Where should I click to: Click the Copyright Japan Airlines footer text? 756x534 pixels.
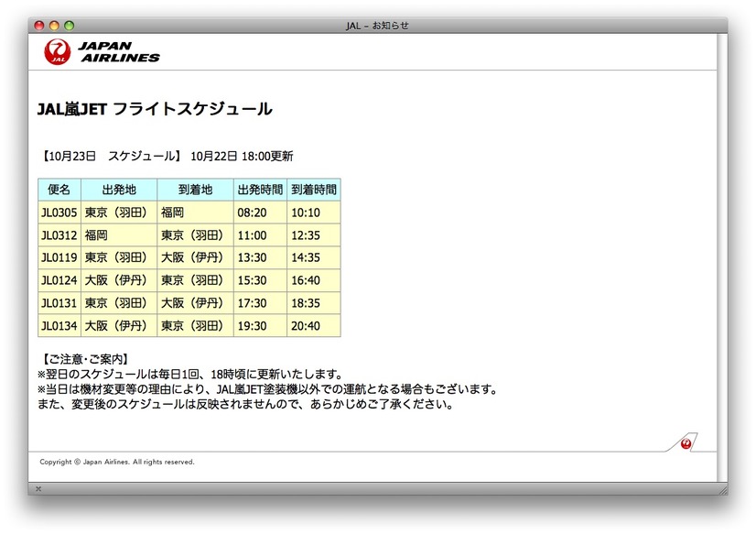click(116, 463)
